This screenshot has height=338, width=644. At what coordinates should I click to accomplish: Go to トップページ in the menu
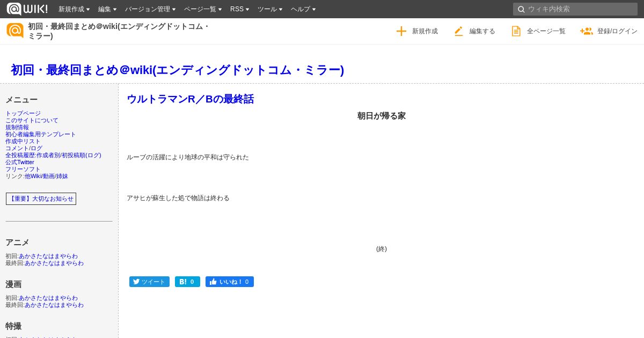(23, 113)
